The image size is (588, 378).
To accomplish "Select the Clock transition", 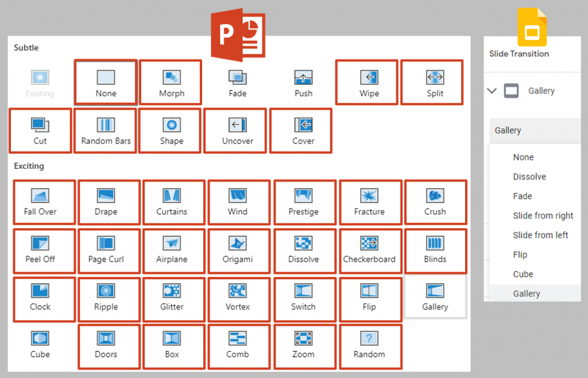I will 44,300.
